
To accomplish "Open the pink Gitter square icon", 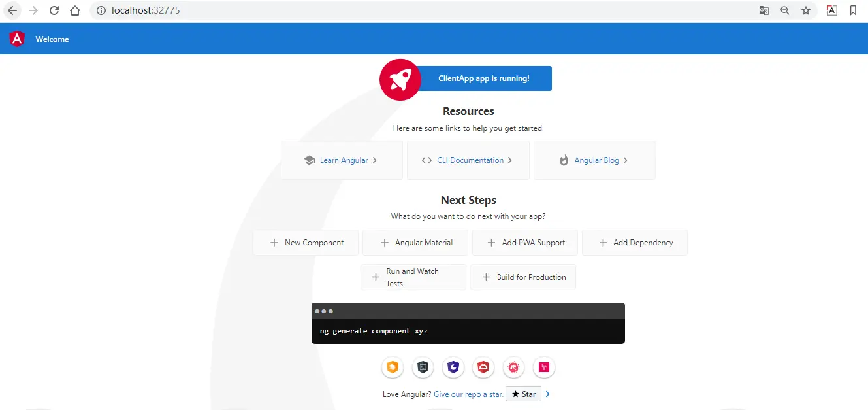I will click(x=544, y=368).
